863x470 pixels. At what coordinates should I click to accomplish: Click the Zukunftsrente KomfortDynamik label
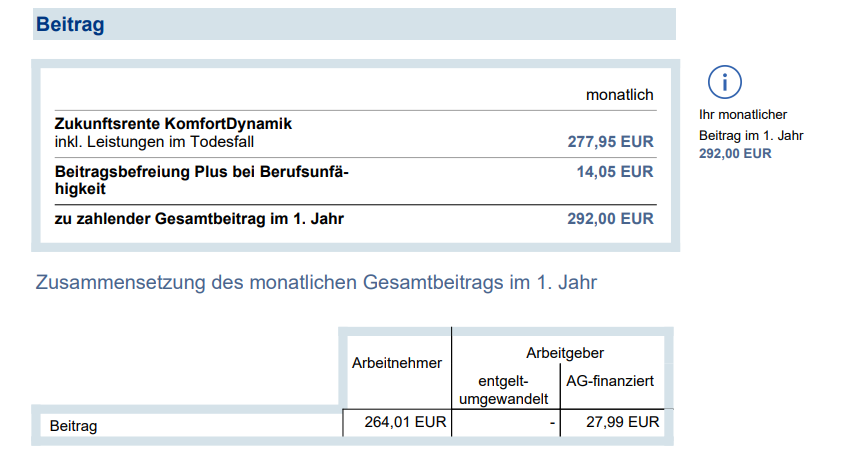pyautogui.click(x=173, y=124)
